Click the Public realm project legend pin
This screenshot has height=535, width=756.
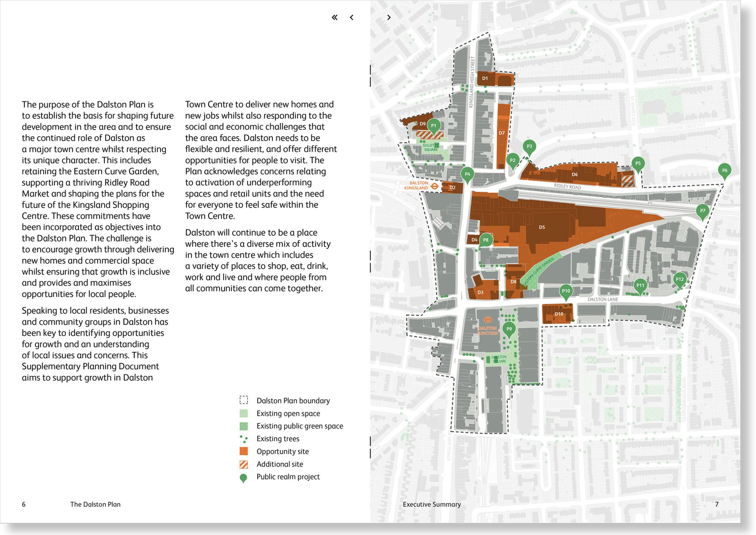pos(243,478)
